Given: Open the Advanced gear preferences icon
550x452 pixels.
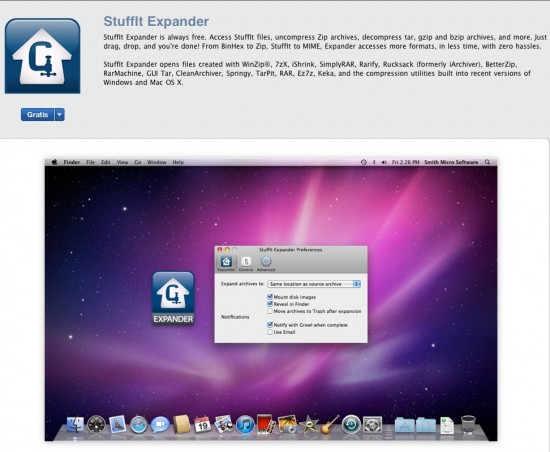Looking at the screenshot, I should (266, 263).
